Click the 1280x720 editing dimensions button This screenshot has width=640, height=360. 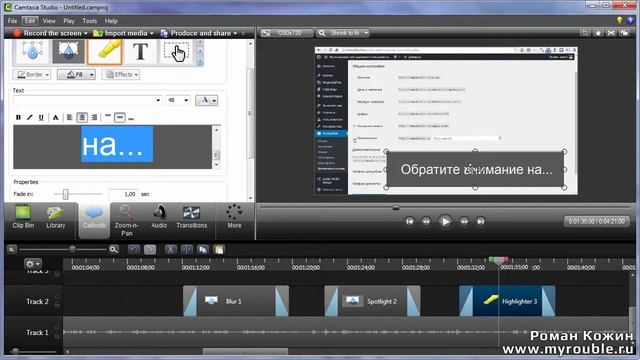click(x=287, y=33)
